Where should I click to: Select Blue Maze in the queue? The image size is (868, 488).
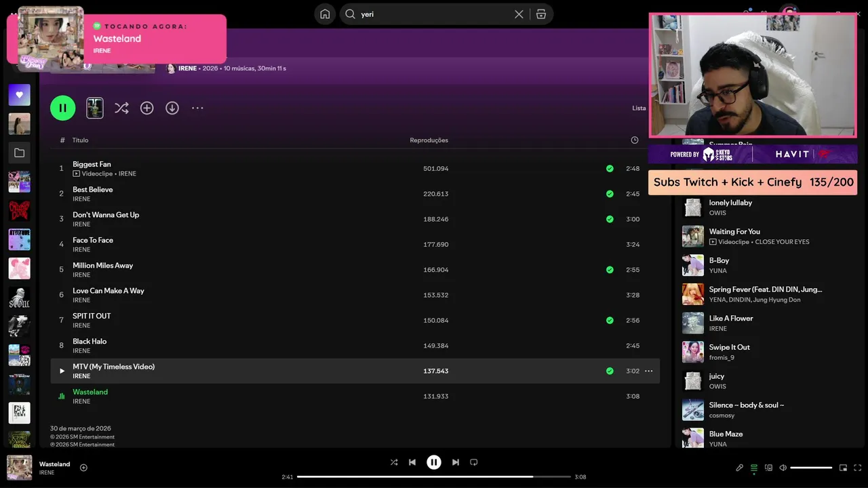[726, 434]
